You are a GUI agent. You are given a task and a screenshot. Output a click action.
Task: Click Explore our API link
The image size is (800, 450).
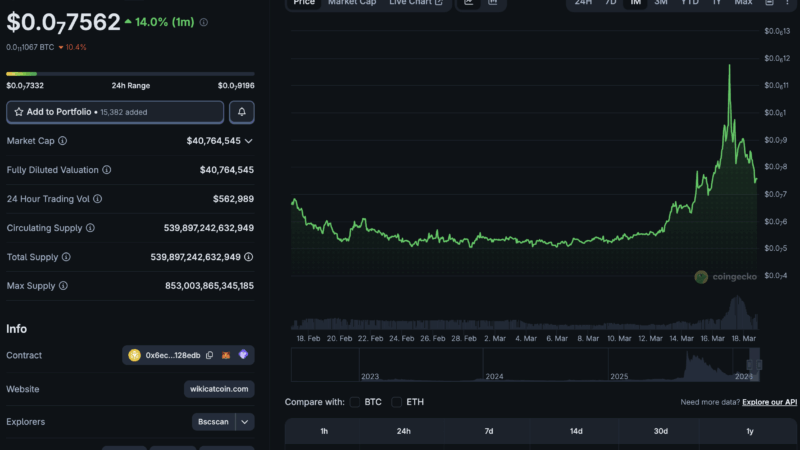[769, 402]
